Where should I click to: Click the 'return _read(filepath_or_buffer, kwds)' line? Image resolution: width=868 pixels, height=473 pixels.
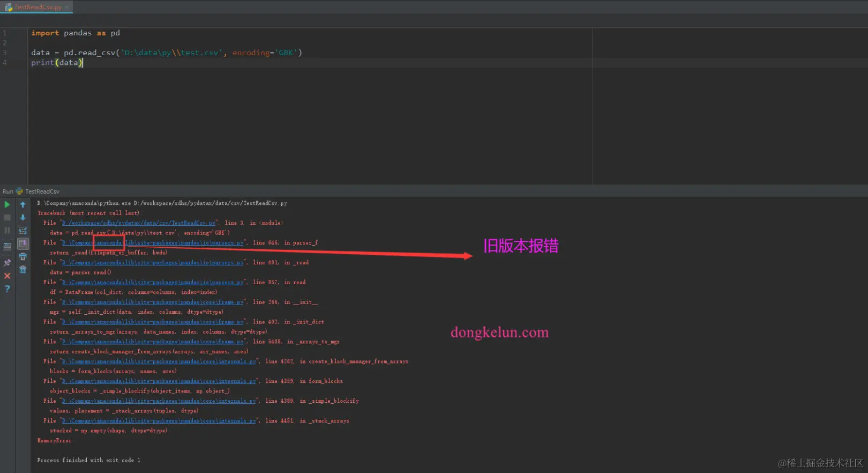(x=108, y=253)
